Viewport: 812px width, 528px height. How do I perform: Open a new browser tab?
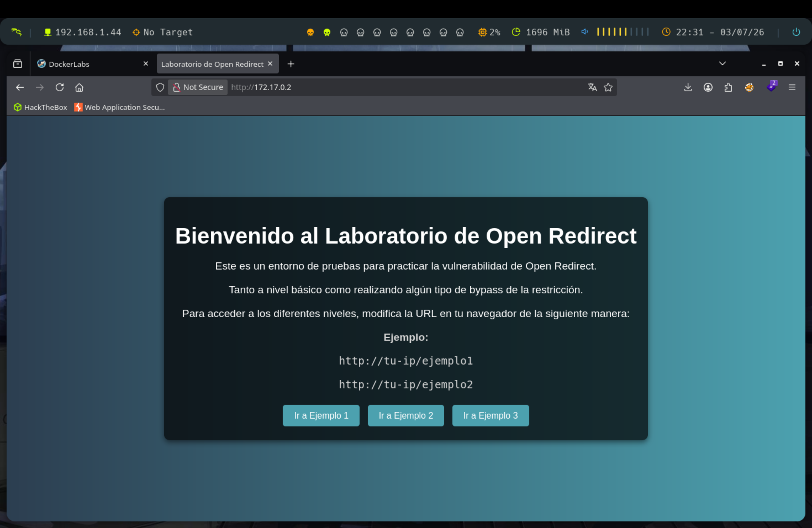[291, 64]
